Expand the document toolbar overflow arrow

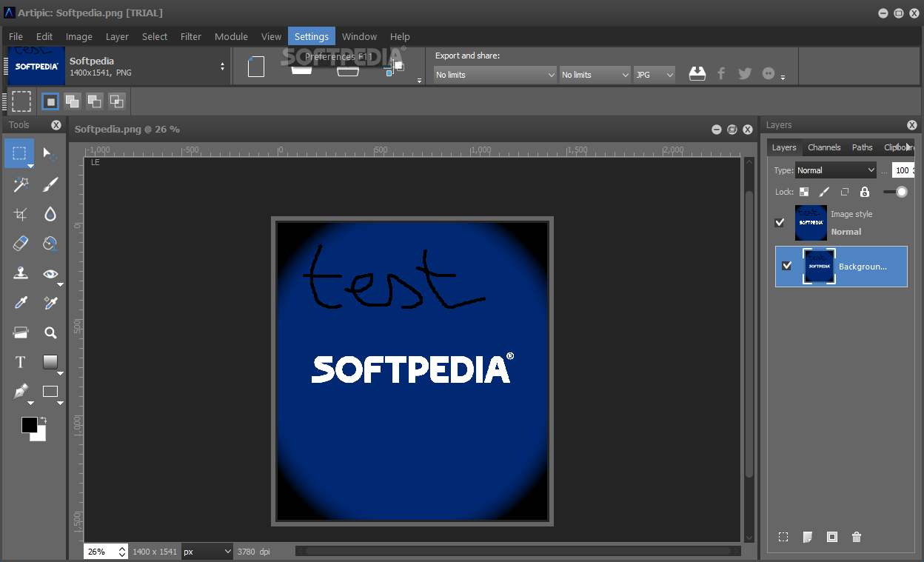pyautogui.click(x=419, y=80)
